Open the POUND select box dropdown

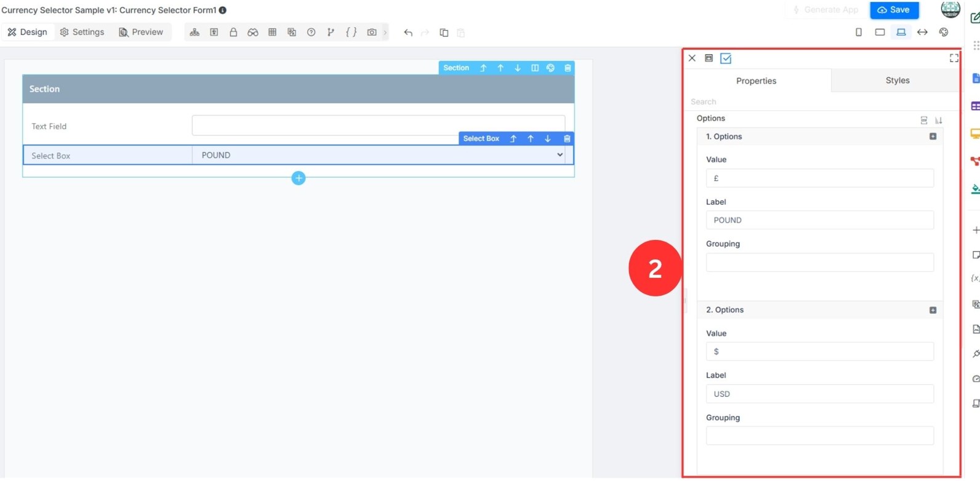[x=383, y=155]
